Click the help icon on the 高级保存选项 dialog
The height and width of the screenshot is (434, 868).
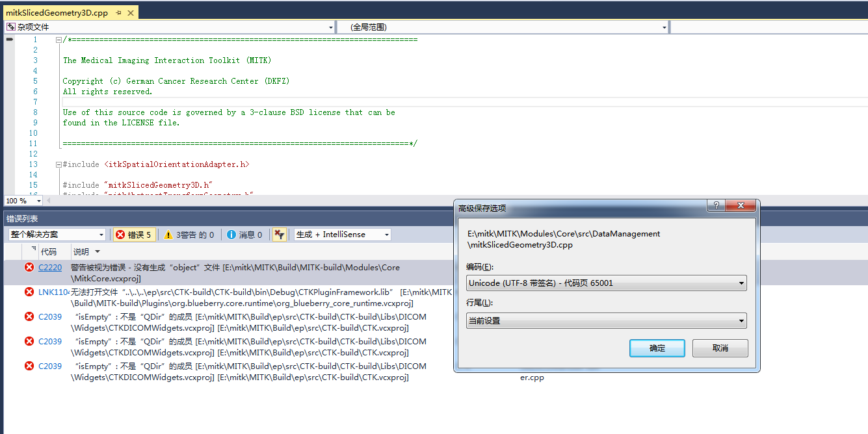[715, 205]
